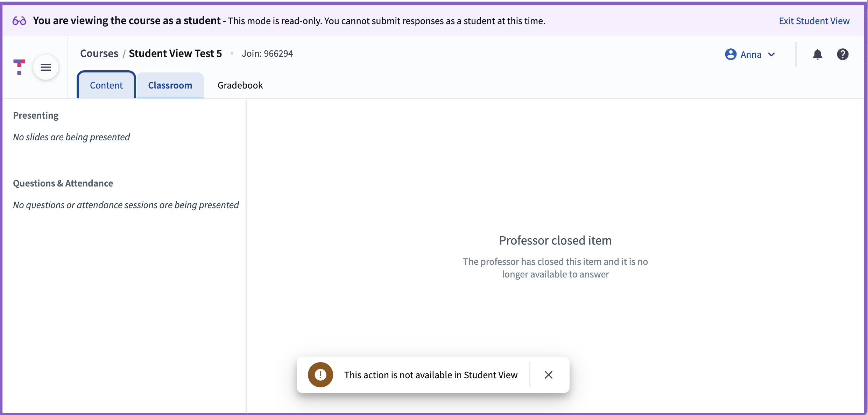
Task: Click the Professor closed item message
Action: click(555, 240)
